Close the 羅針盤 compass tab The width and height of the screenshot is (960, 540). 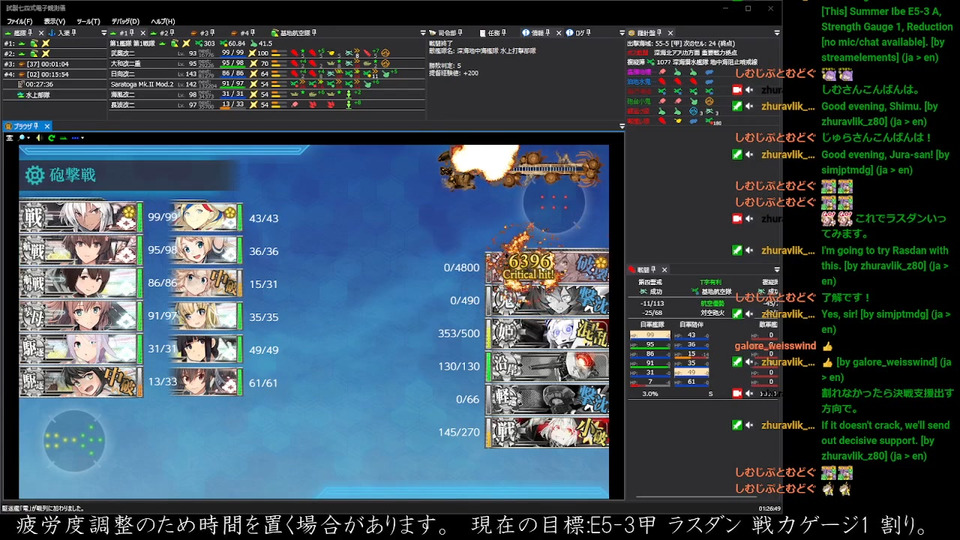670,33
